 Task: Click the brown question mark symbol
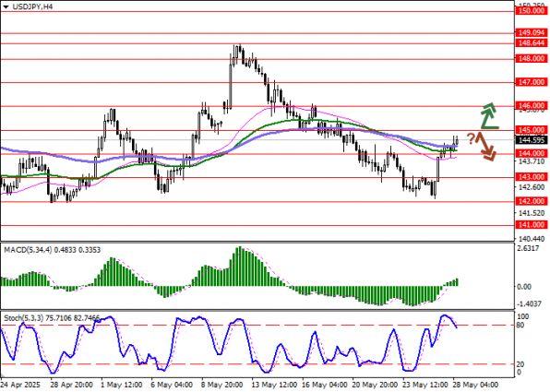point(471,138)
